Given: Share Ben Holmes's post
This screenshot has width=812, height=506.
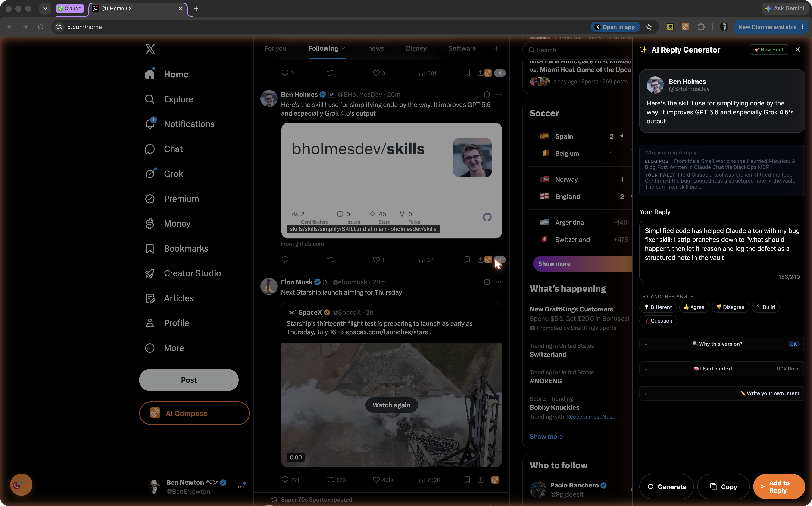Looking at the screenshot, I should (480, 260).
